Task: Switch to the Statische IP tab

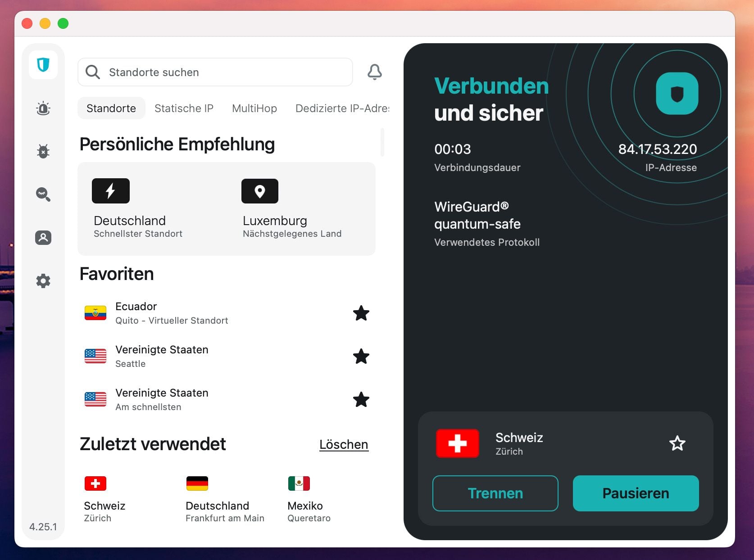Action: coord(184,108)
